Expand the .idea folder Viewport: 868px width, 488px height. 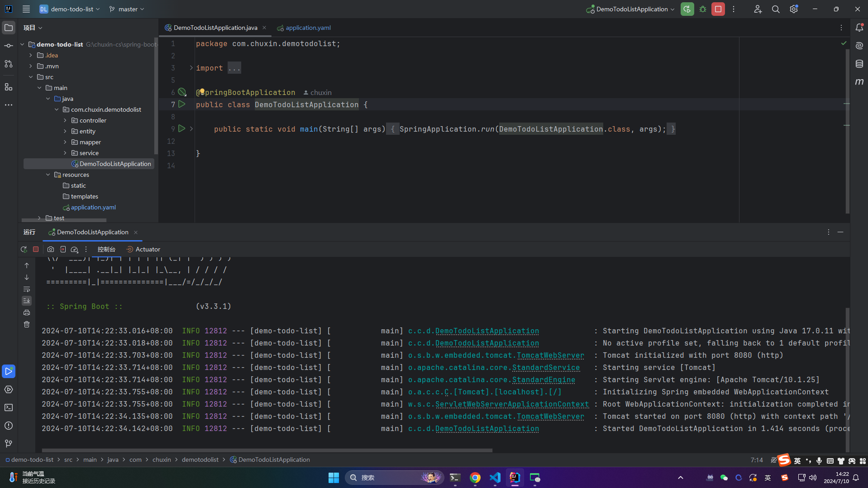[31, 55]
